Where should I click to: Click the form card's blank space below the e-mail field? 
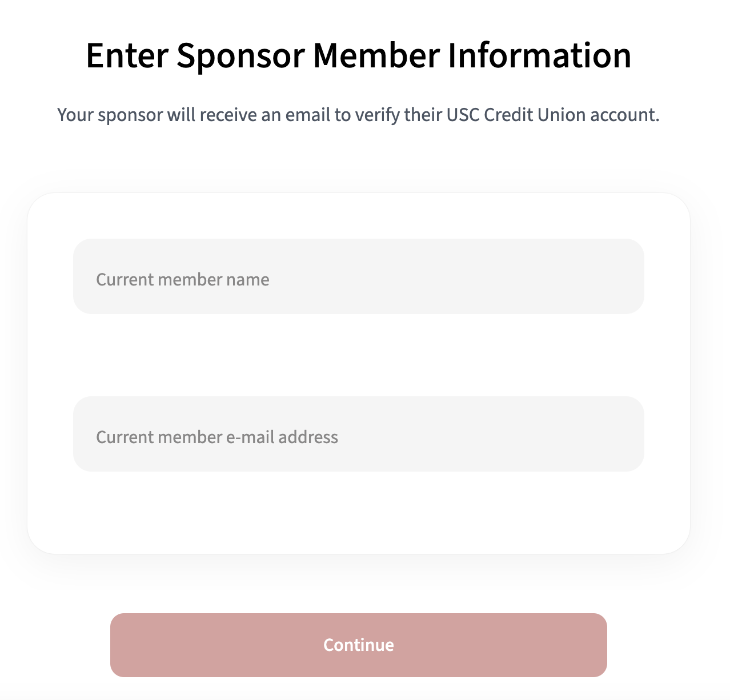(359, 512)
